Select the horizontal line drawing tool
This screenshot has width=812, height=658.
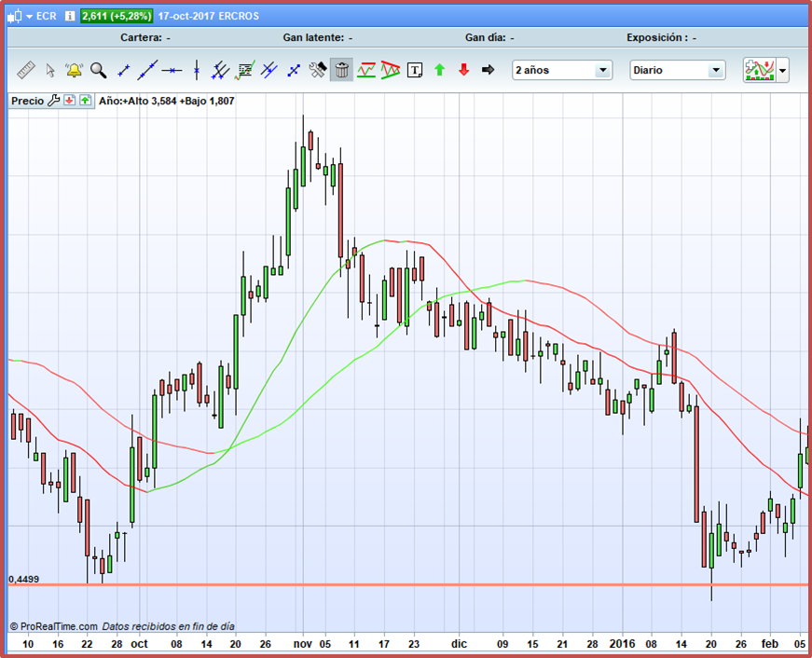pos(172,70)
